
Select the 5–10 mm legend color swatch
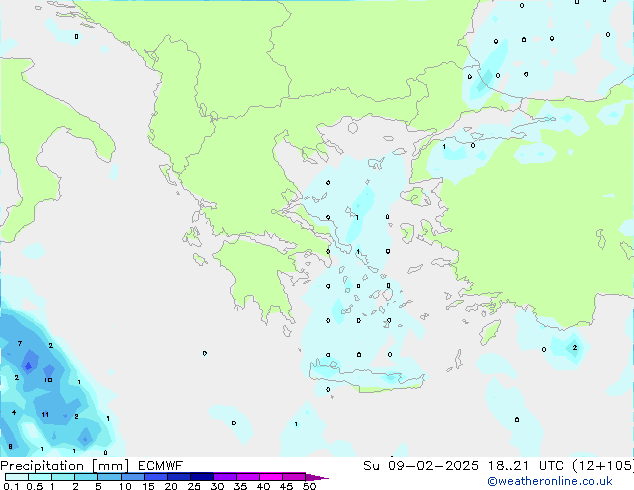point(109,477)
